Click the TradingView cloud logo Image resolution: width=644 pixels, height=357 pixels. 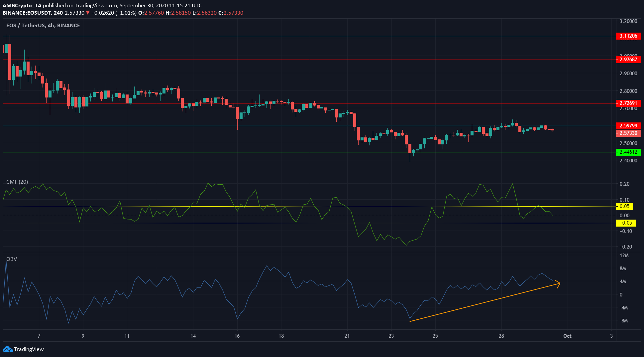pos(7,350)
